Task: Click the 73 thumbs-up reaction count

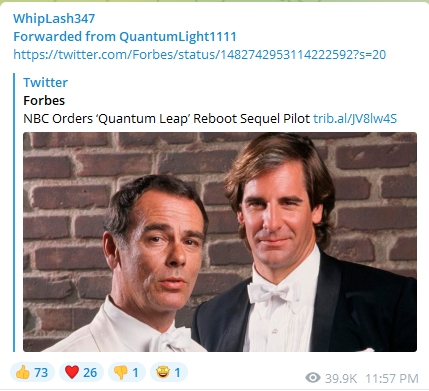Action: pos(41,372)
